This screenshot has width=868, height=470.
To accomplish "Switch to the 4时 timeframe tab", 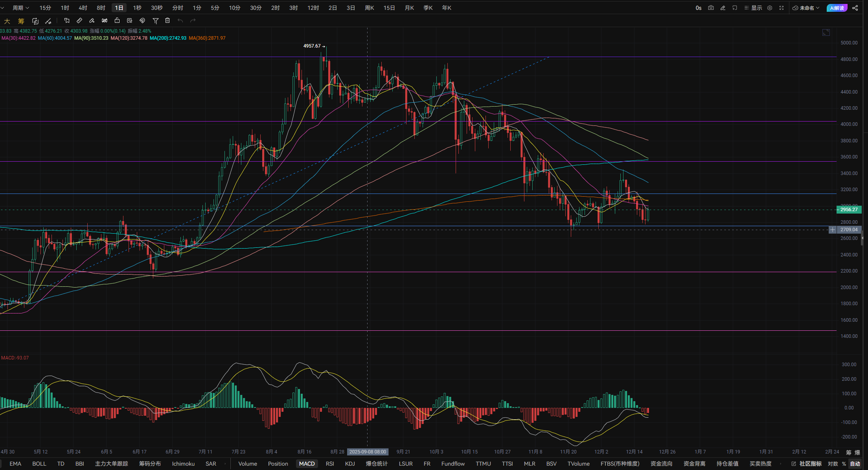I will pyautogui.click(x=83, y=8).
